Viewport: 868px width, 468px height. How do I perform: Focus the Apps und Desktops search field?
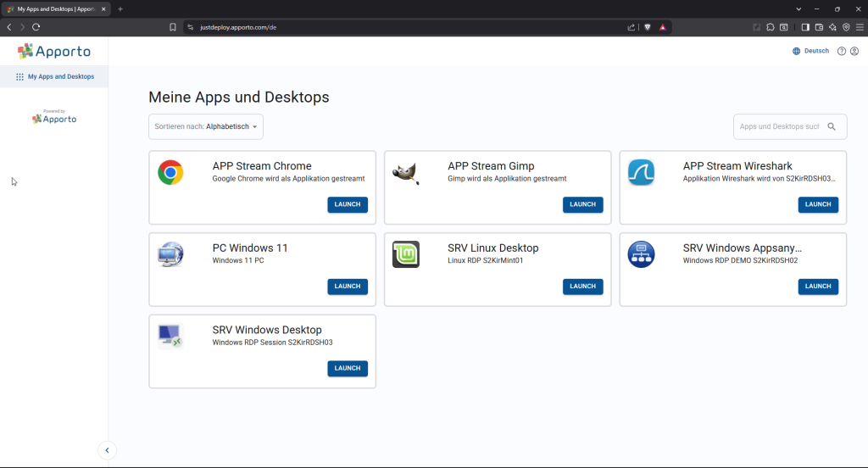(x=779, y=126)
